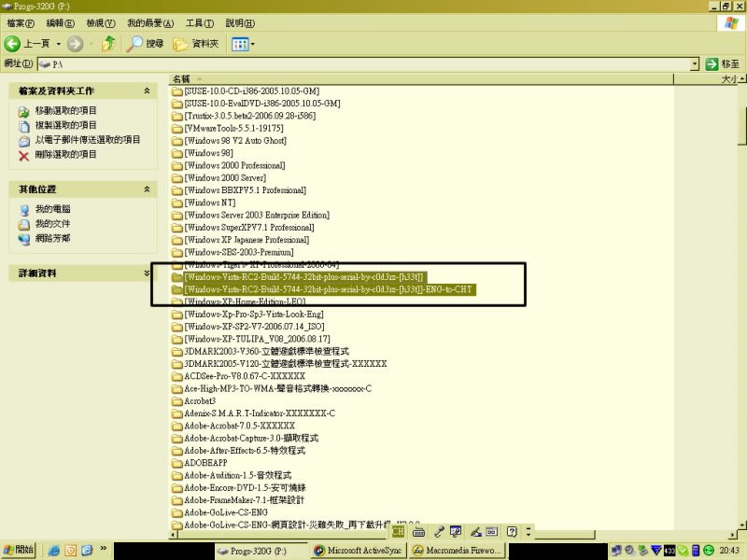
Task: Expand quick launch overflow chevron
Action: point(103,549)
